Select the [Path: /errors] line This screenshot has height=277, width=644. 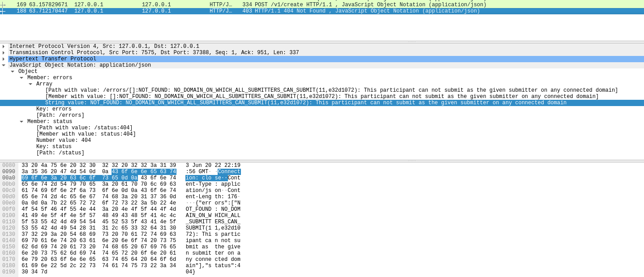click(x=60, y=115)
